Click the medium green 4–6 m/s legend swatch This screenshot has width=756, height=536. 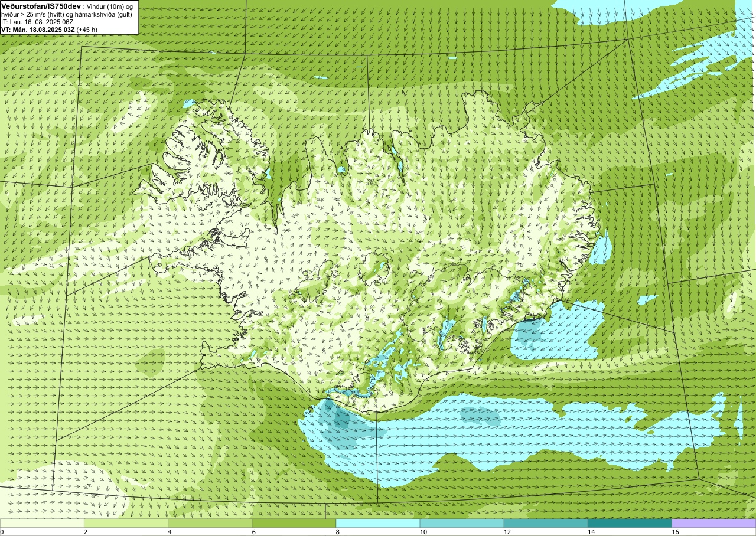click(210, 523)
